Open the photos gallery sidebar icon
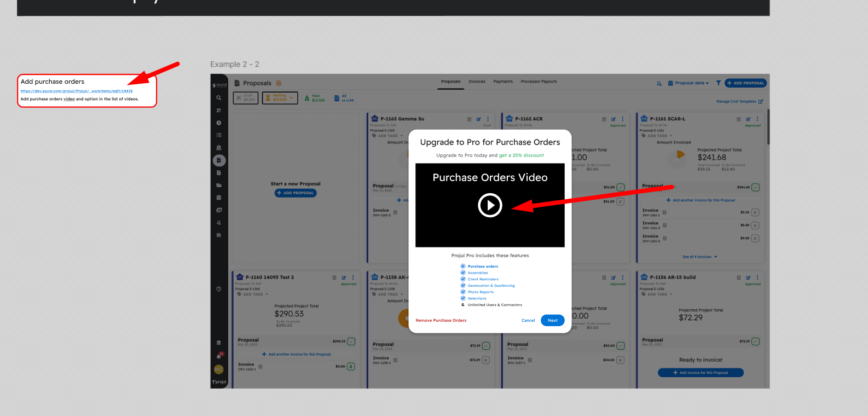Screen dimensions: 868x416 [x=219, y=210]
